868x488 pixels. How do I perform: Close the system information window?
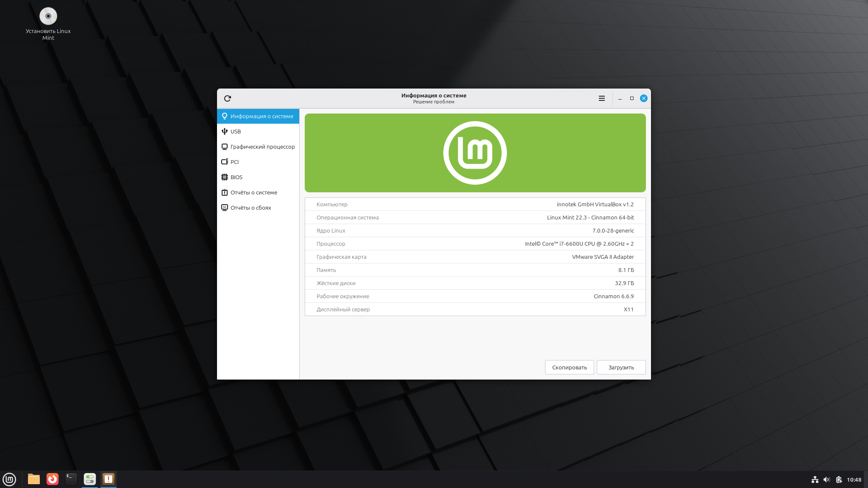644,98
